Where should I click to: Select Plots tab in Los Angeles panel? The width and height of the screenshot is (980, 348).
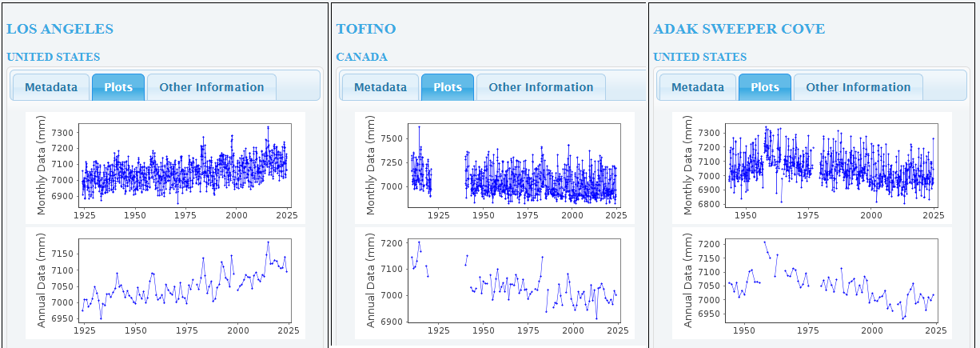point(118,87)
